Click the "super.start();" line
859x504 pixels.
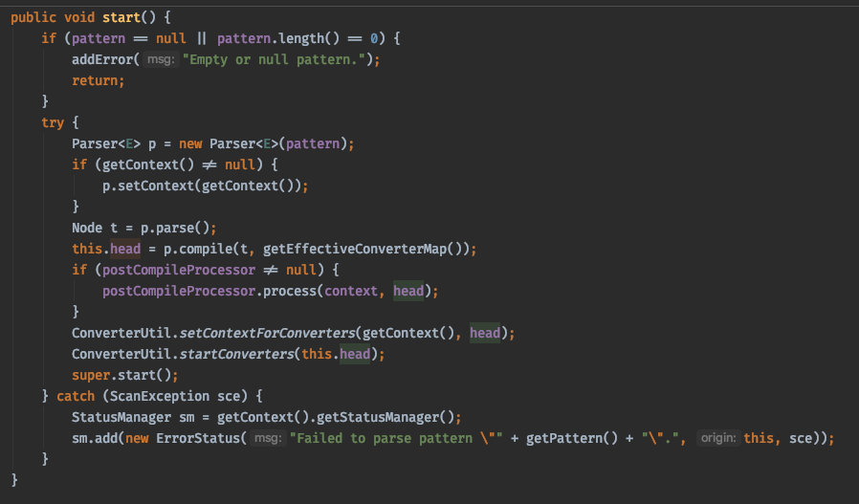(x=125, y=375)
